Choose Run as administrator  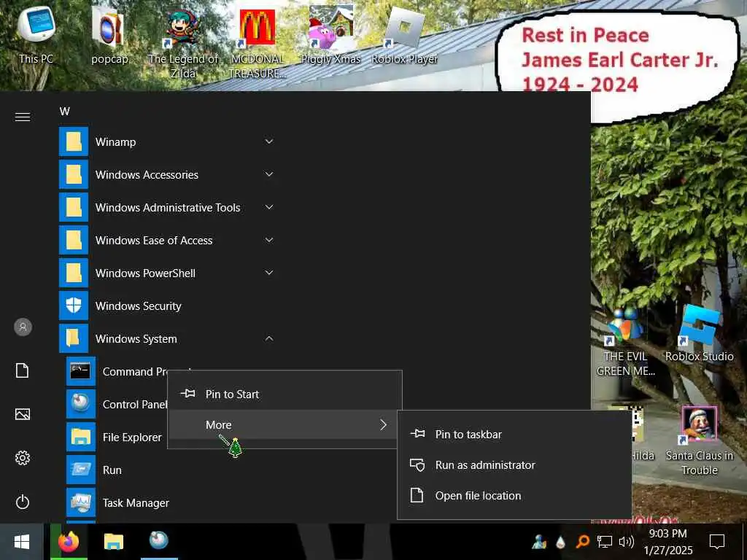pos(514,464)
